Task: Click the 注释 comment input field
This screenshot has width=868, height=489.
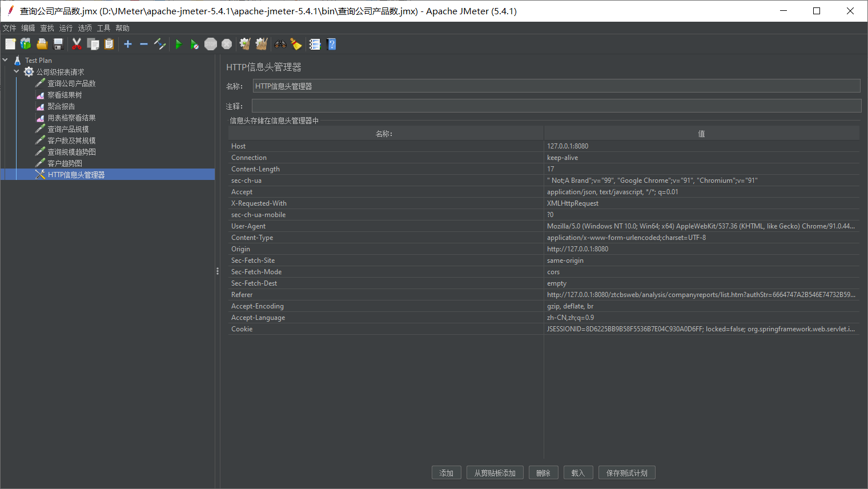Action: [x=556, y=106]
